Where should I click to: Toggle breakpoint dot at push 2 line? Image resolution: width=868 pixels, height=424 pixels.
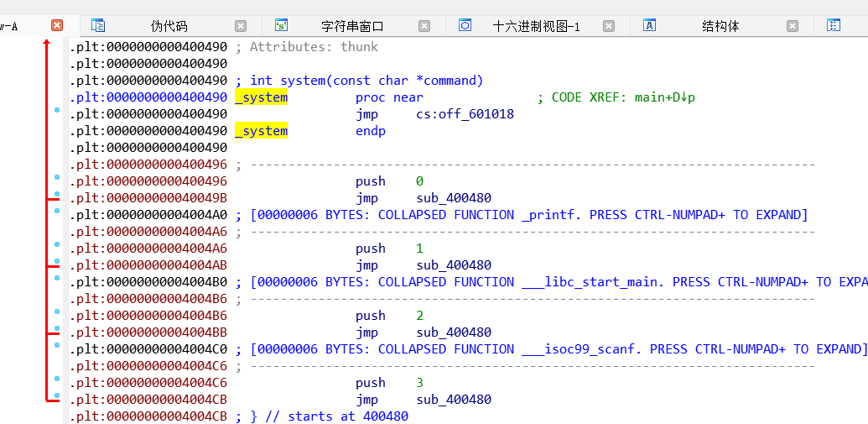coord(57,311)
